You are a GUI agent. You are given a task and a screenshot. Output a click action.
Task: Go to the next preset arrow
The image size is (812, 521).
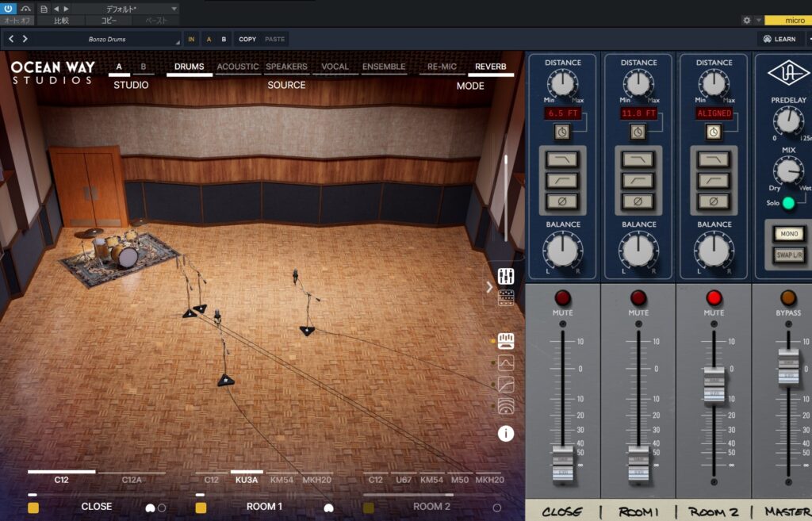coord(25,39)
